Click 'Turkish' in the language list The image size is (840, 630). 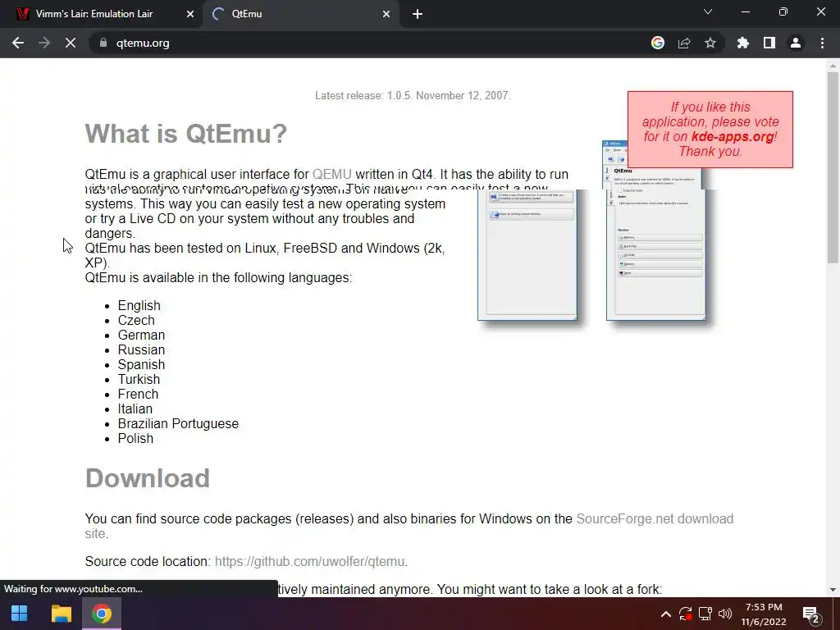(x=139, y=379)
